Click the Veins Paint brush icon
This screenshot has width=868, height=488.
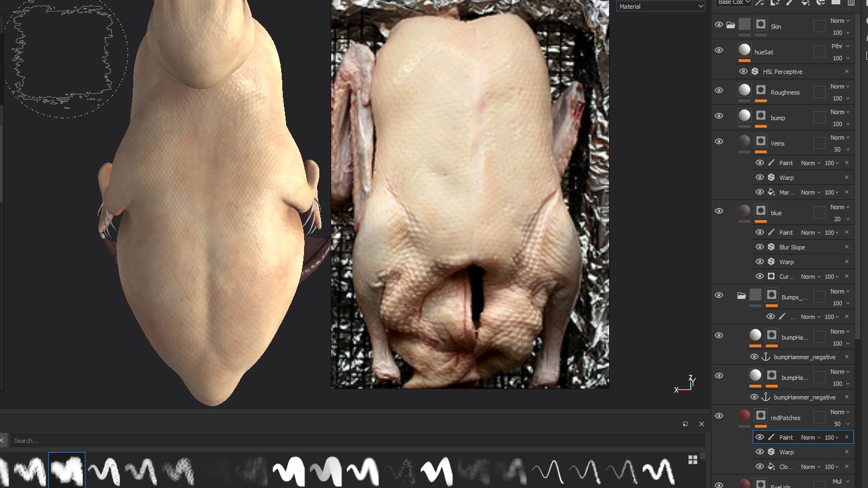tap(771, 162)
